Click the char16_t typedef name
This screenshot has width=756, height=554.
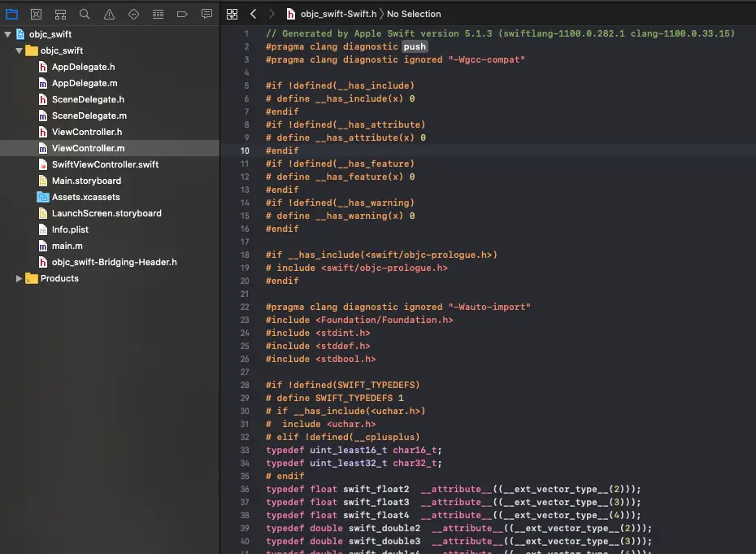(415, 450)
